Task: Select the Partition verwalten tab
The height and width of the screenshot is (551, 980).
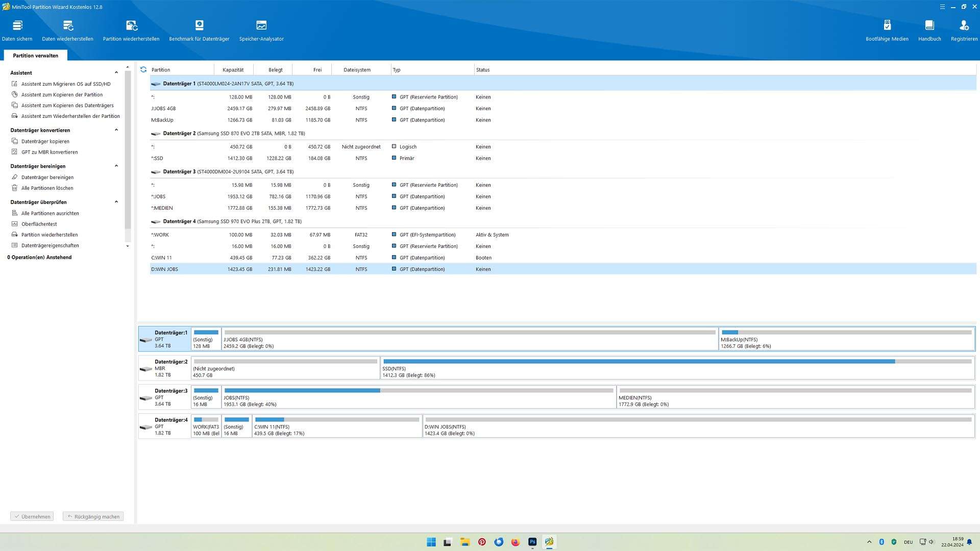Action: click(x=35, y=56)
